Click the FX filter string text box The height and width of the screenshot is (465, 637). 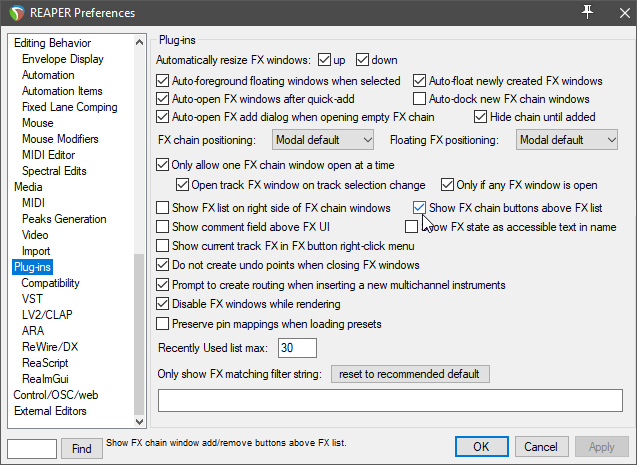point(390,400)
